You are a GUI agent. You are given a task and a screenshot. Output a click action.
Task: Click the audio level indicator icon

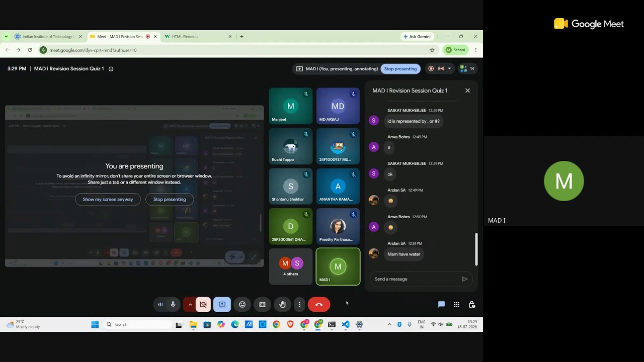point(160,304)
